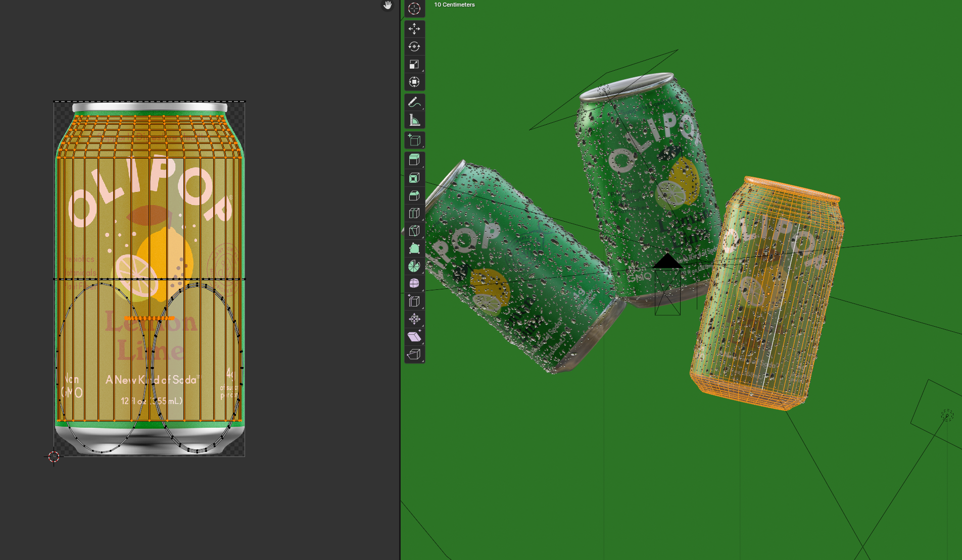Select the Annotate pencil tool

414,102
